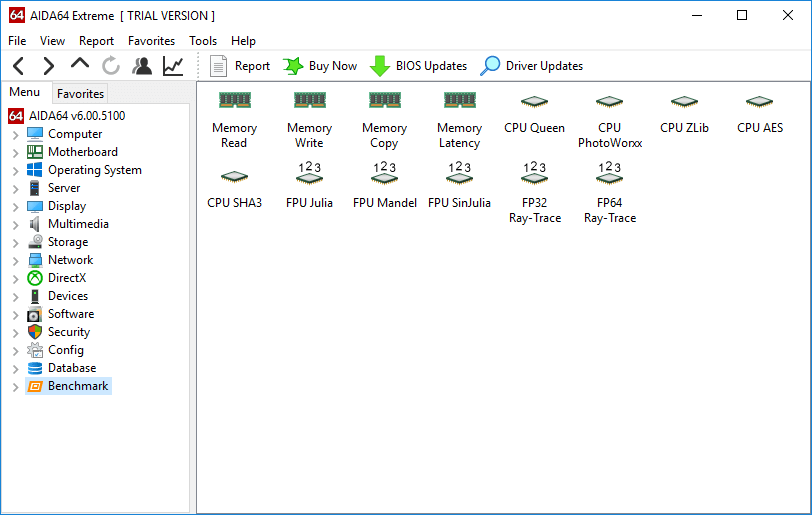This screenshot has width=812, height=515.
Task: Select the CPU Queen benchmark icon
Action: [534, 102]
